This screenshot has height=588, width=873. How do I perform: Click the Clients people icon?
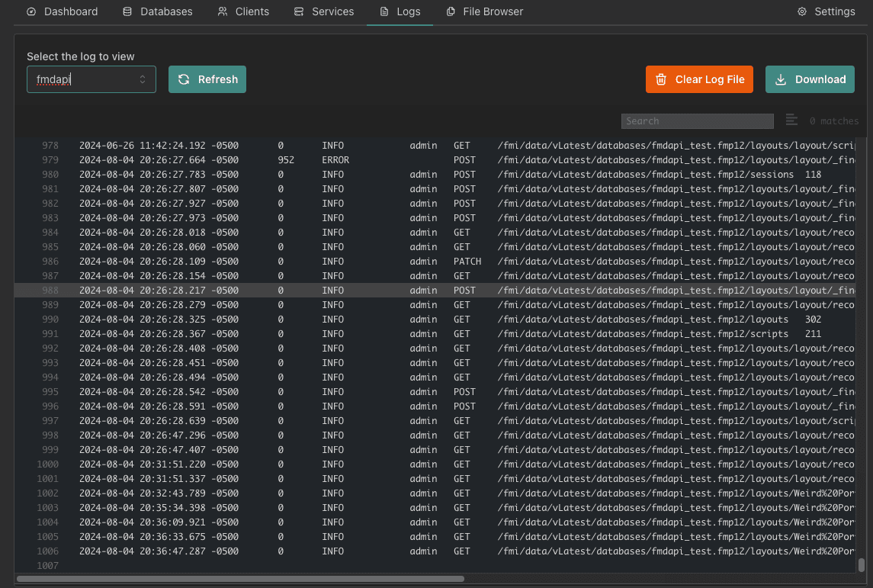tap(223, 11)
